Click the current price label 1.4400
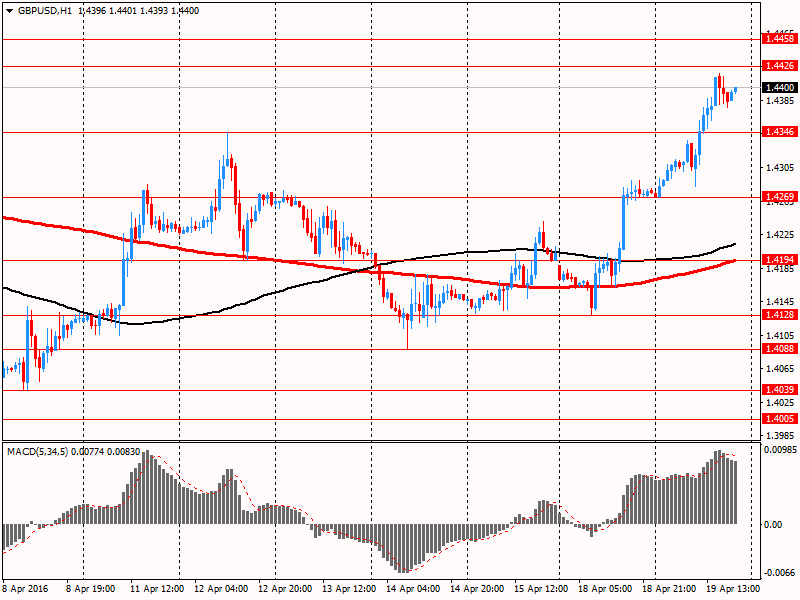Image resolution: width=800 pixels, height=600 pixels. click(779, 88)
